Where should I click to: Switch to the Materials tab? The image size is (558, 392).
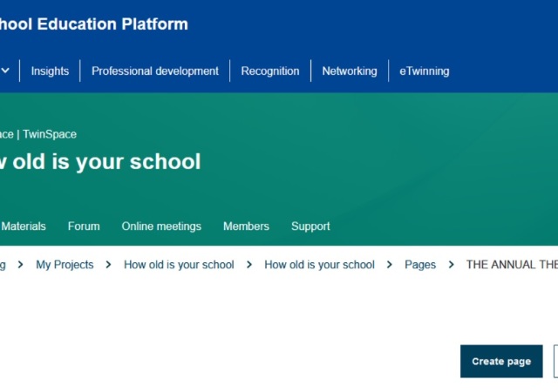click(24, 226)
